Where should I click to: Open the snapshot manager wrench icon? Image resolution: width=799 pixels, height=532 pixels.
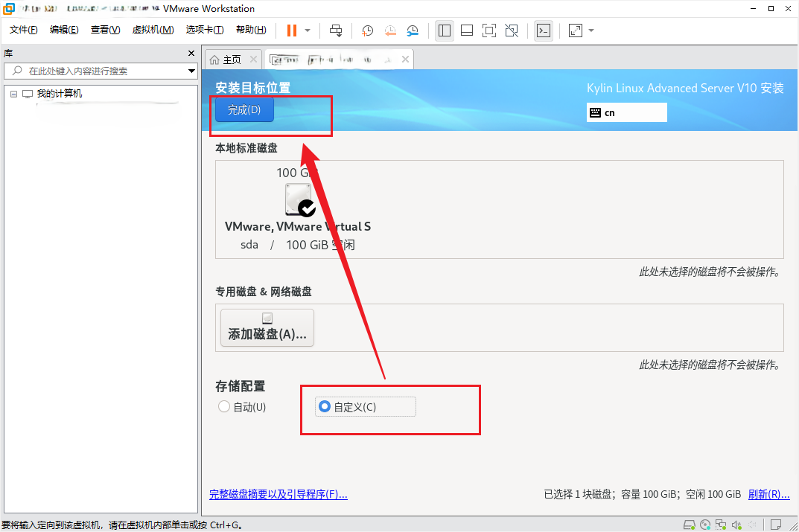[413, 31]
